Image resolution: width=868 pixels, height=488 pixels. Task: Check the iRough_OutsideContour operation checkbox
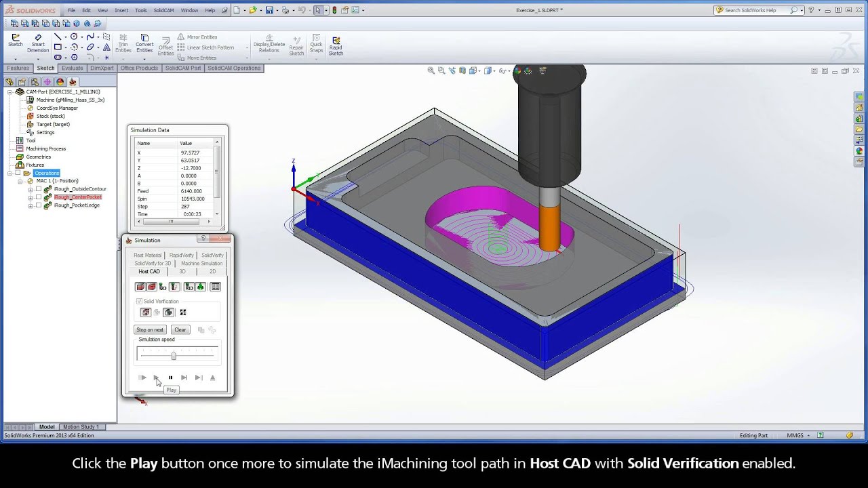click(x=37, y=189)
